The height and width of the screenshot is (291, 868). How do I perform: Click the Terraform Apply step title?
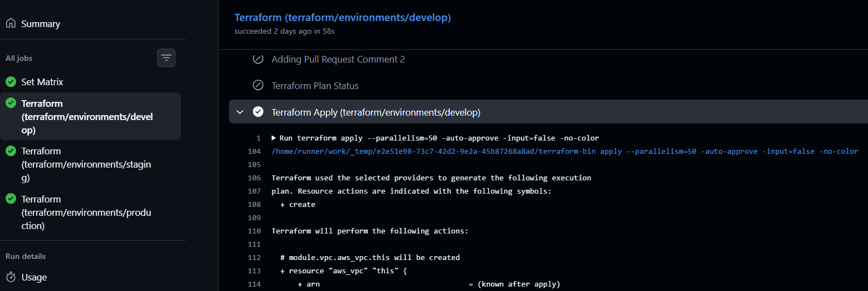[376, 112]
